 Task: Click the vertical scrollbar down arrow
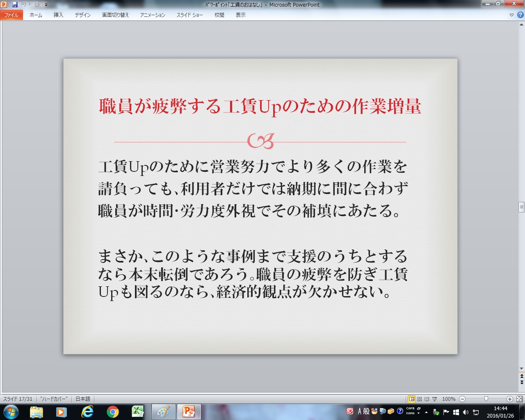click(521, 368)
